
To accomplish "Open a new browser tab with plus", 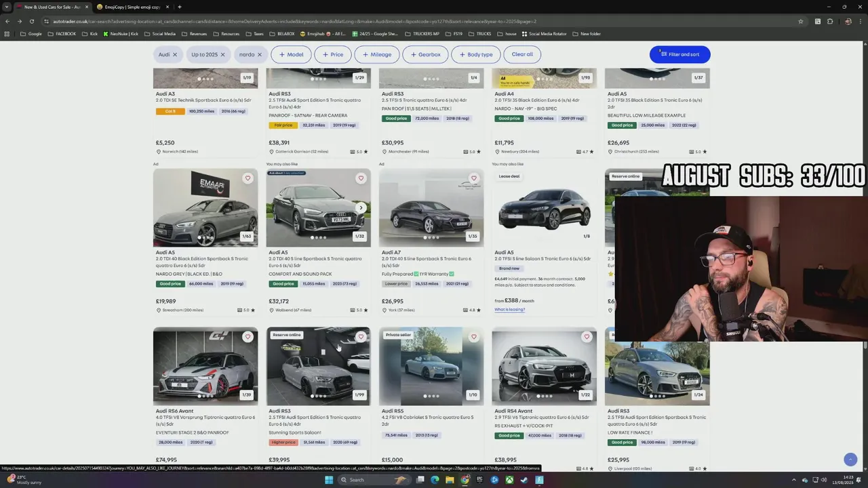I will [179, 7].
